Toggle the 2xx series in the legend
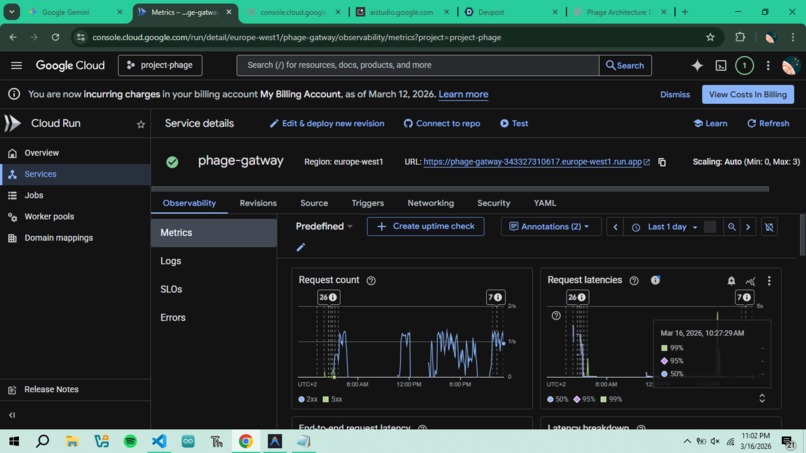Viewport: 806px width, 453px height. coord(308,399)
